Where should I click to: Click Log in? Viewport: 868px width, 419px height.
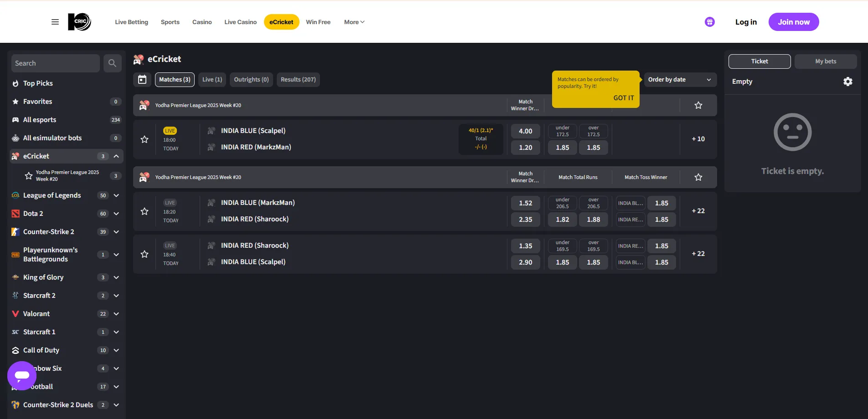[746, 22]
